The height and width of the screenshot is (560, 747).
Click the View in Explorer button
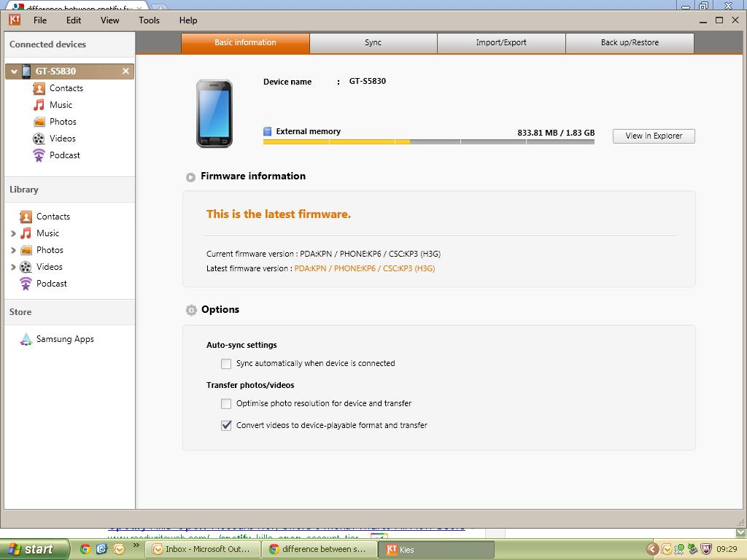tap(654, 136)
